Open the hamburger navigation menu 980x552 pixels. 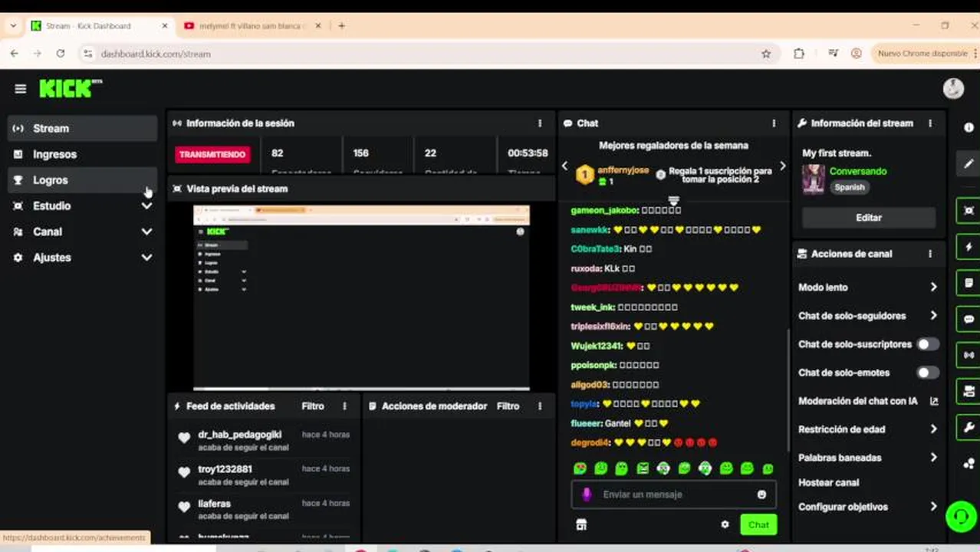coord(21,89)
